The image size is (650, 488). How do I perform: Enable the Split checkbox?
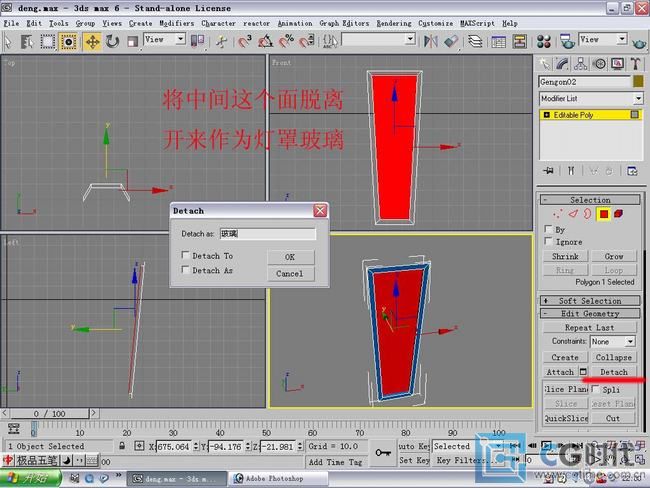point(595,389)
